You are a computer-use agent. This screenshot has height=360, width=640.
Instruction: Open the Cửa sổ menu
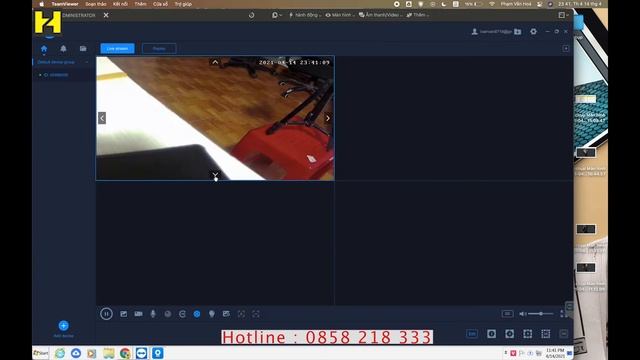(x=160, y=4)
